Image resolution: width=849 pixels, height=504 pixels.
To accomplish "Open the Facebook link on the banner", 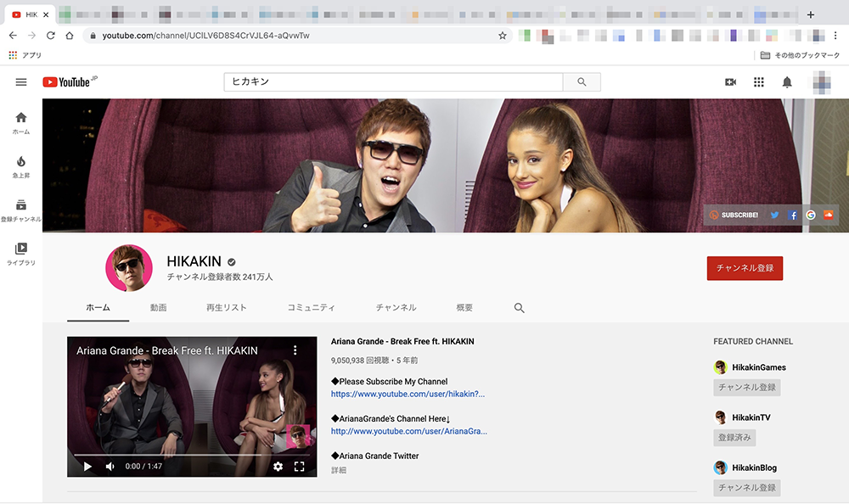I will 793,215.
